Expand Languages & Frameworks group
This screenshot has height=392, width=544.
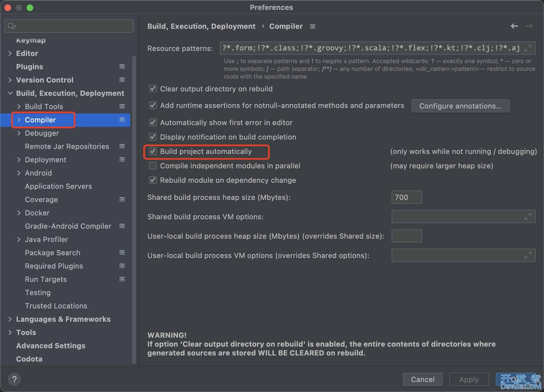point(10,319)
